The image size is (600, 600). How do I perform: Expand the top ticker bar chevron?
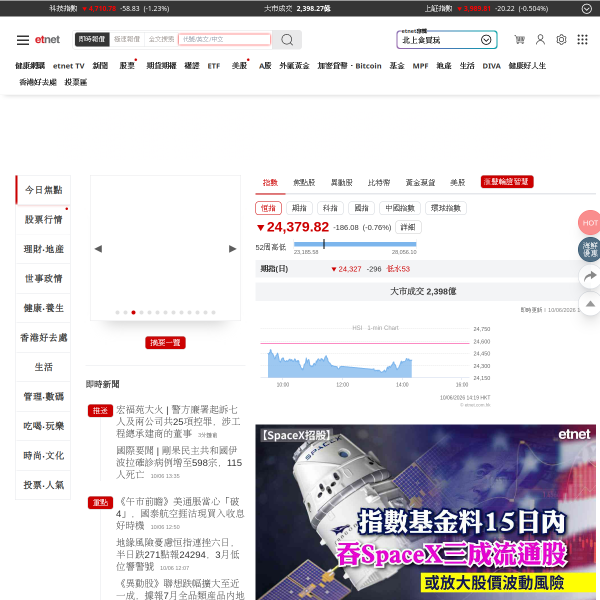click(586, 8)
